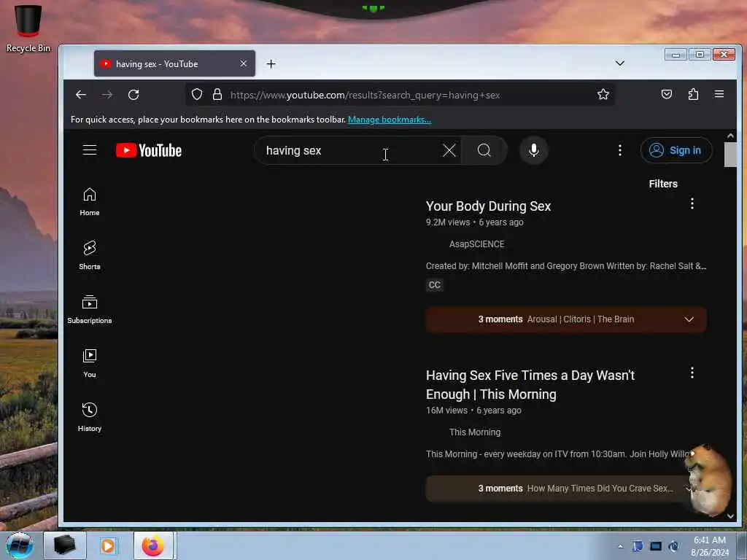Open the You section in sidebar
The height and width of the screenshot is (560, 747).
pyautogui.click(x=90, y=363)
